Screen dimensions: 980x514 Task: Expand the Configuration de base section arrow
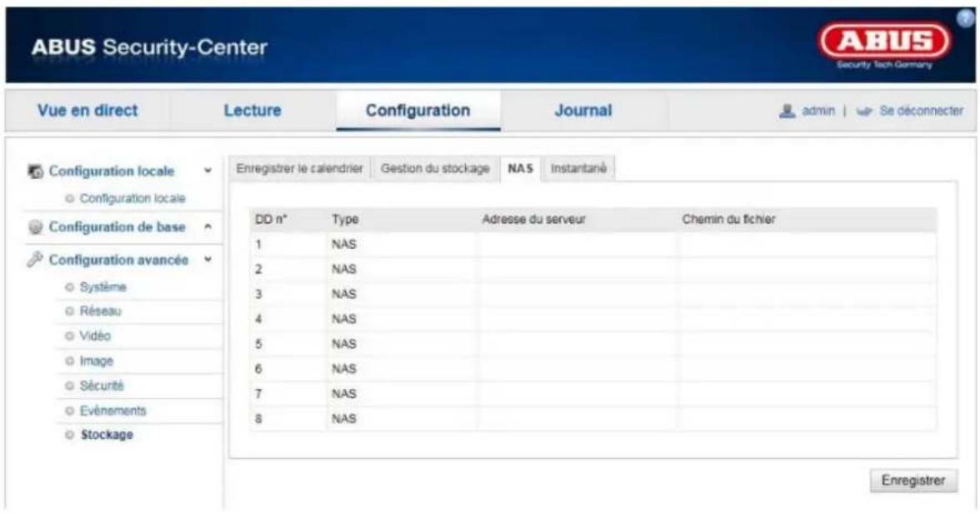tap(208, 227)
